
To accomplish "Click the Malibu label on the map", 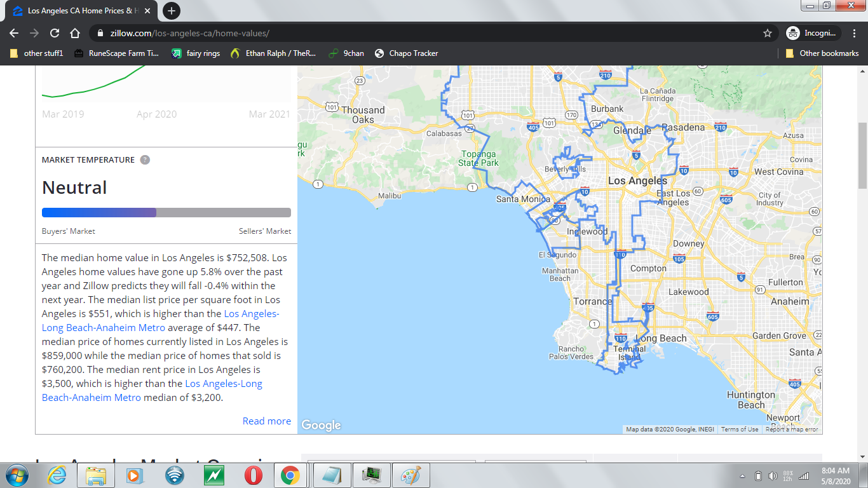I will point(390,196).
